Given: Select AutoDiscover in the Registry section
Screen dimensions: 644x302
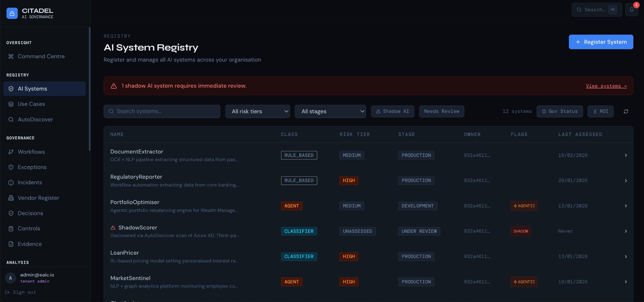Looking at the screenshot, I should pyautogui.click(x=35, y=119).
